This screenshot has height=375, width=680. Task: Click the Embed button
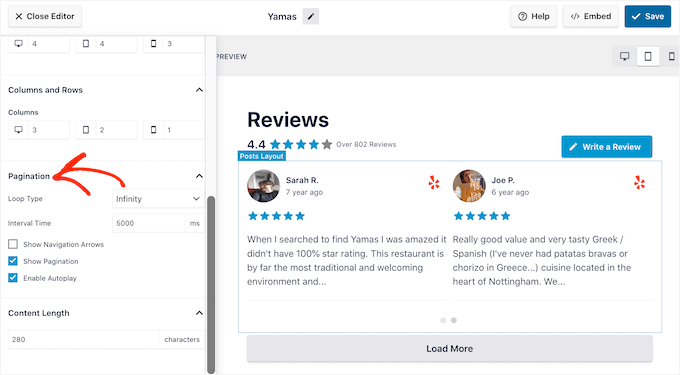(591, 16)
